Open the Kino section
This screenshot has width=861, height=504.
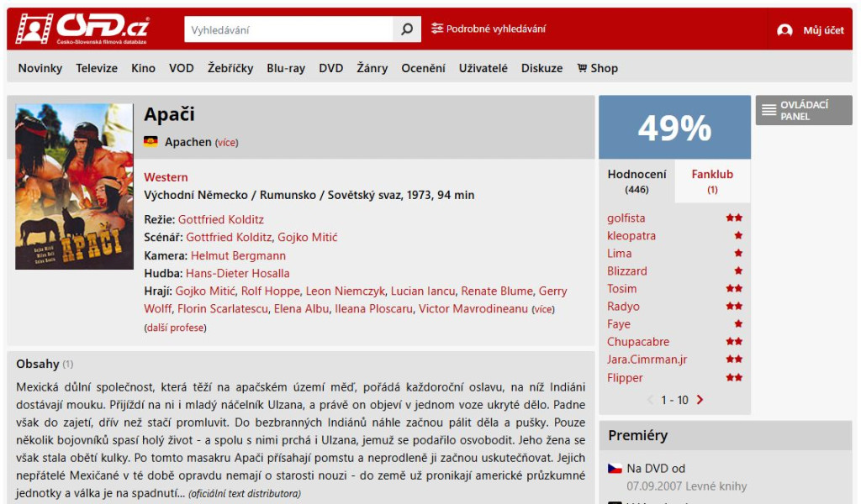(143, 68)
